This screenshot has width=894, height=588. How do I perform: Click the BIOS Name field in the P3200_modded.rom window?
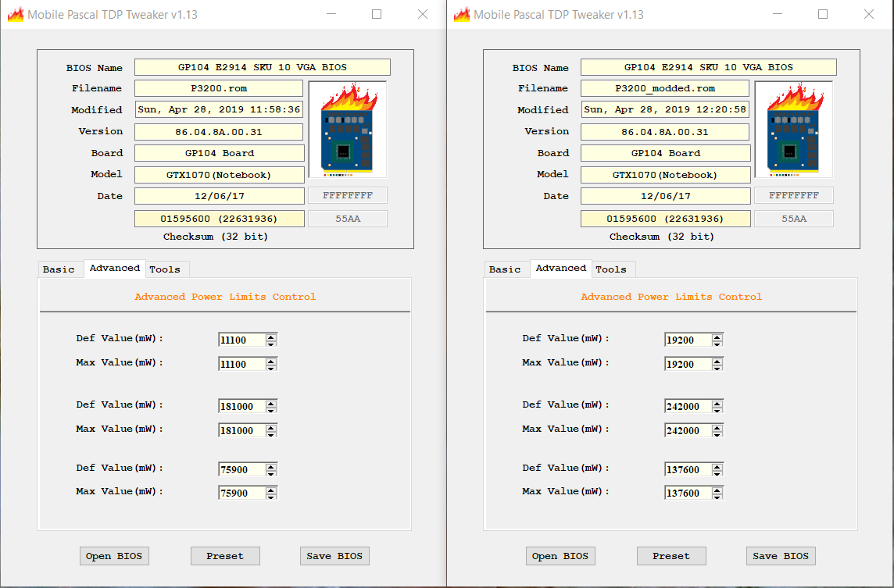click(x=709, y=67)
